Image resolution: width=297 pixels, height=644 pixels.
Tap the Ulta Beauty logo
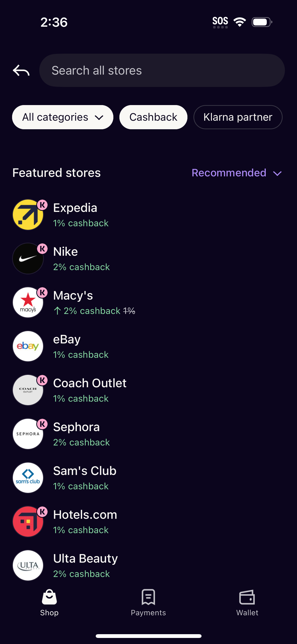point(28,565)
